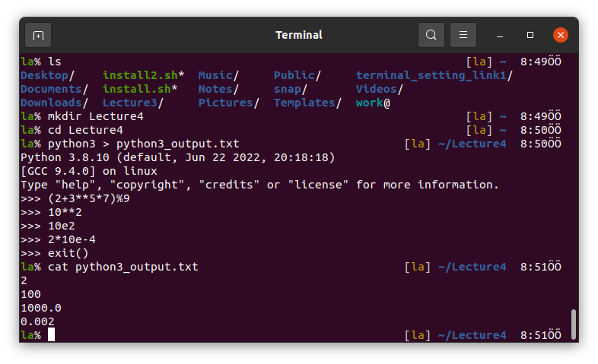Click the cursor block at the last prompt
This screenshot has width=598, height=364.
(x=51, y=335)
